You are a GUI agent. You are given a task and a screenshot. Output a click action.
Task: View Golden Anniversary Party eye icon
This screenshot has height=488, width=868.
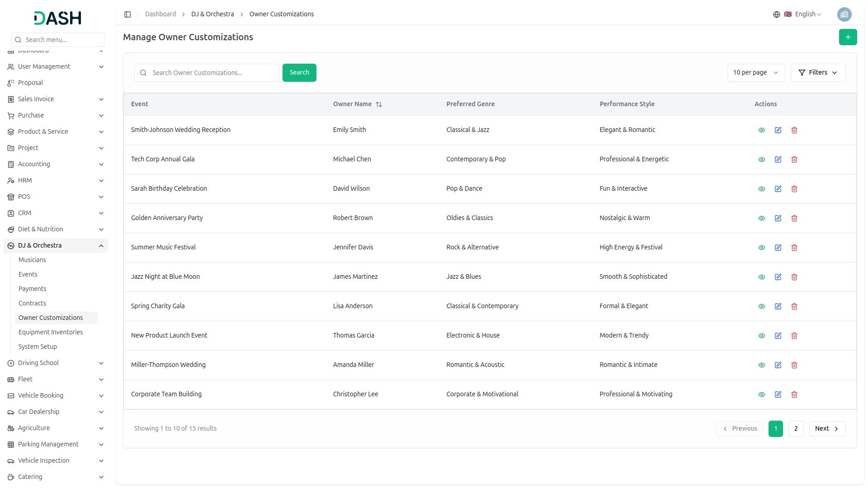click(761, 218)
